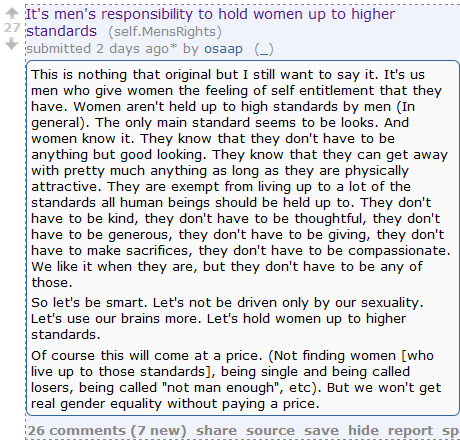
Task: Click the cut-off 'sp' link after report
Action: [x=451, y=430]
